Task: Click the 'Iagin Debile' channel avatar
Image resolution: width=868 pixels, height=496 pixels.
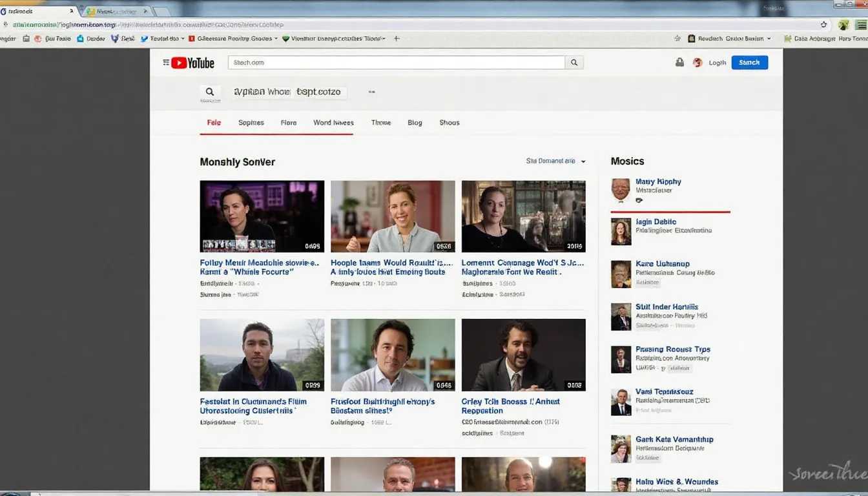Action: 621,231
